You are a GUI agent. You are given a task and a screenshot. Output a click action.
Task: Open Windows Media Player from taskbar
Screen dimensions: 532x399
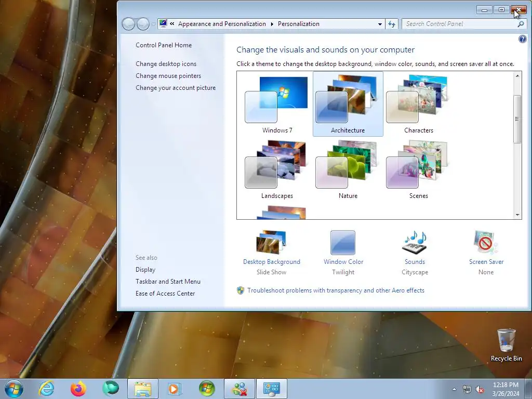pos(175,389)
